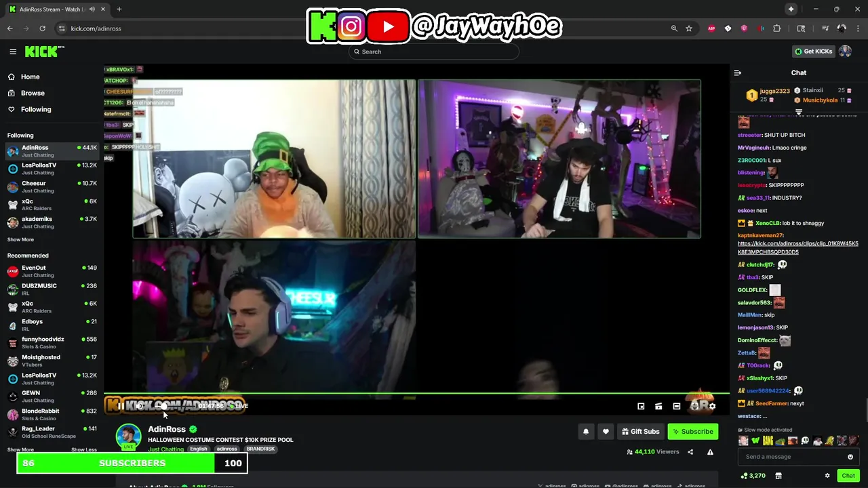Open browser extensions puzzle menu
This screenshot has height=488, width=868.
point(777,28)
